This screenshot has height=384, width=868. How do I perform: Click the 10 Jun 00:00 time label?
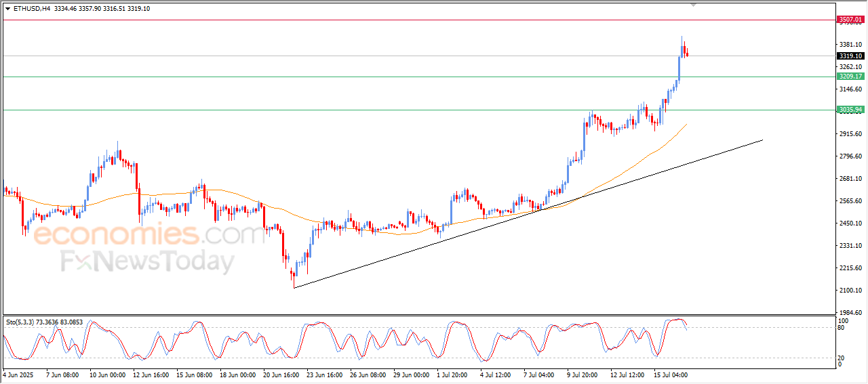pyautogui.click(x=106, y=374)
